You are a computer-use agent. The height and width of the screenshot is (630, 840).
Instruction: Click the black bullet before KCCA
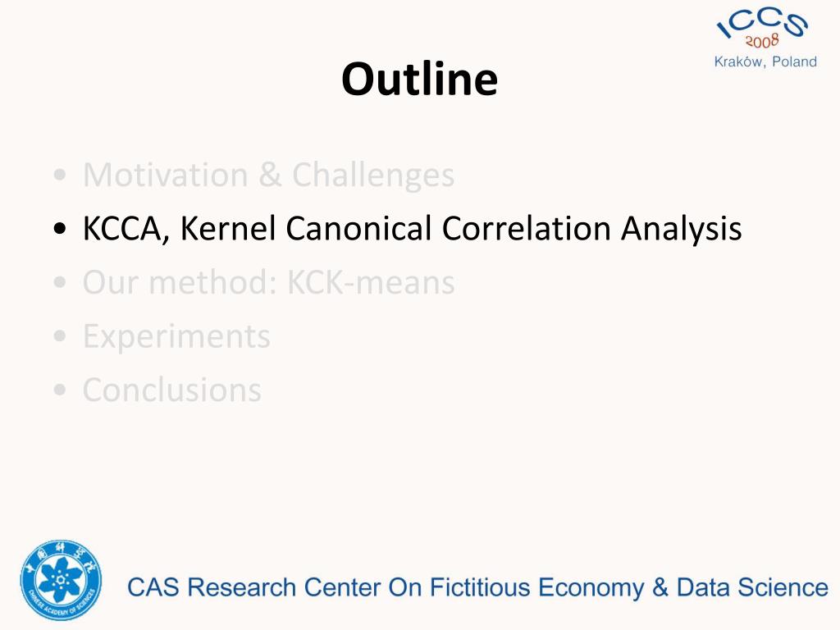tap(60, 229)
